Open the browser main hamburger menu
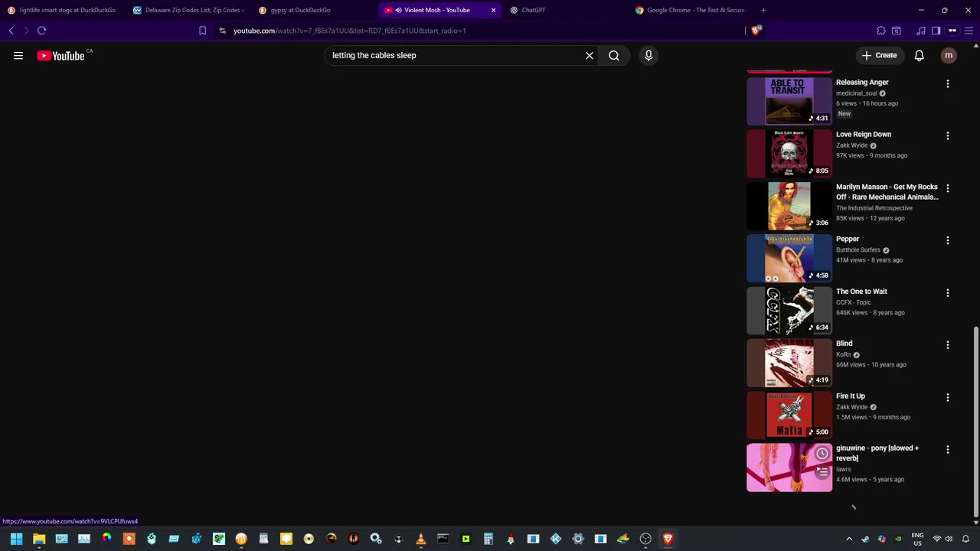The width and height of the screenshot is (980, 551). coord(969,31)
